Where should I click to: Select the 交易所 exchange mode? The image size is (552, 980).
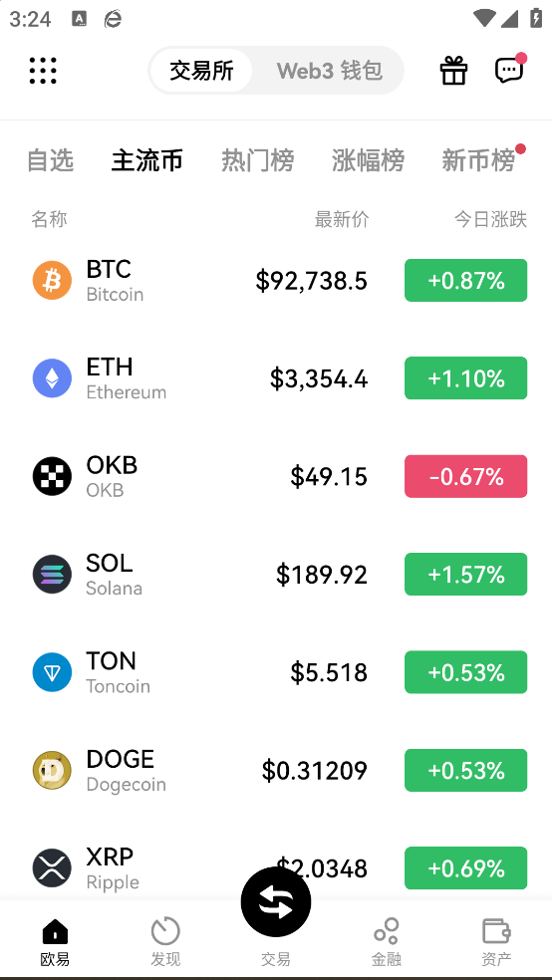click(201, 71)
